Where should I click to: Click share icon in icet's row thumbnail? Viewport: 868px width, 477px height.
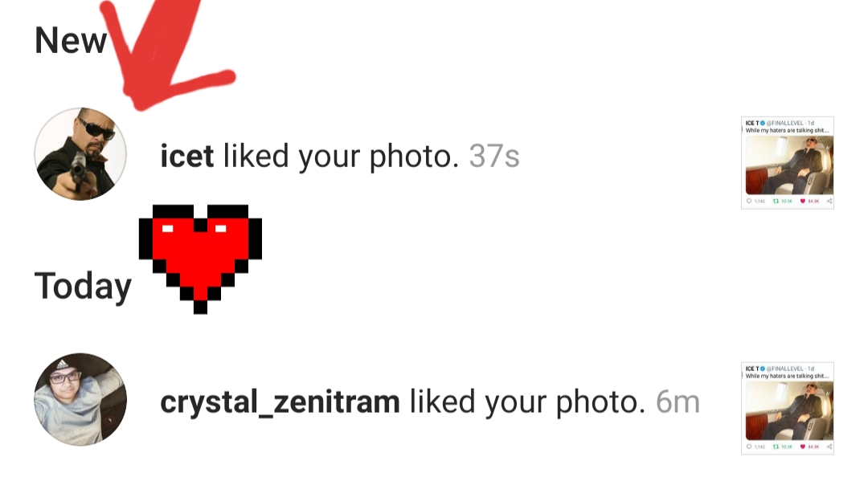point(829,201)
